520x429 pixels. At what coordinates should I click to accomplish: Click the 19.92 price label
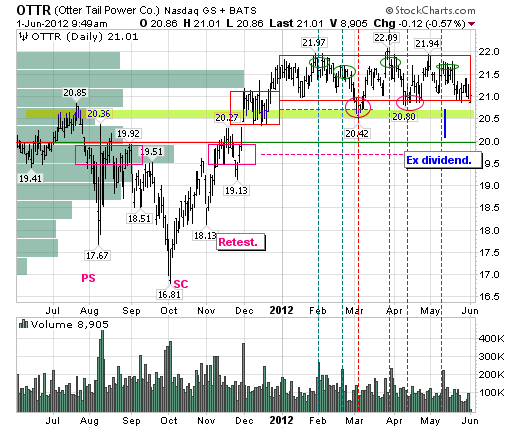(x=128, y=133)
